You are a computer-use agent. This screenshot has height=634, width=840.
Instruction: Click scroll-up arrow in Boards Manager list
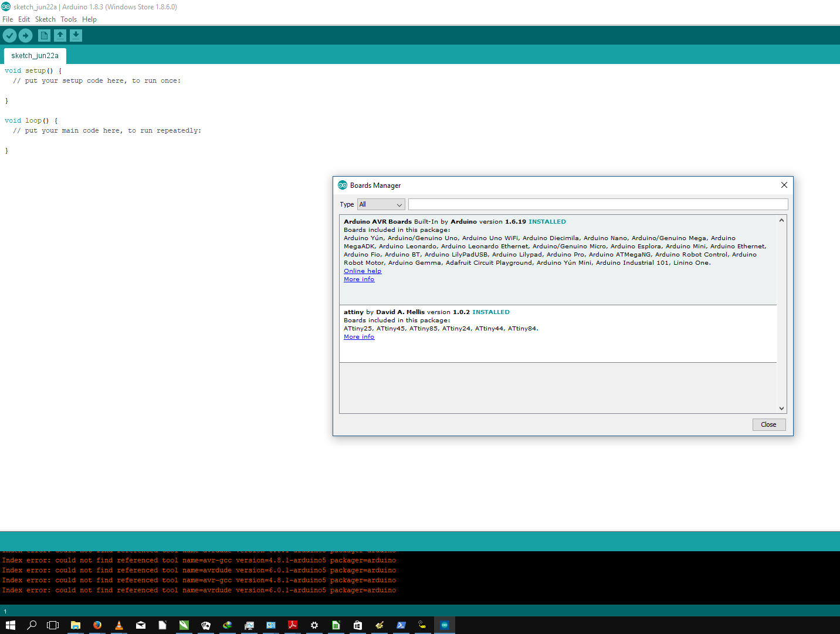pos(781,221)
